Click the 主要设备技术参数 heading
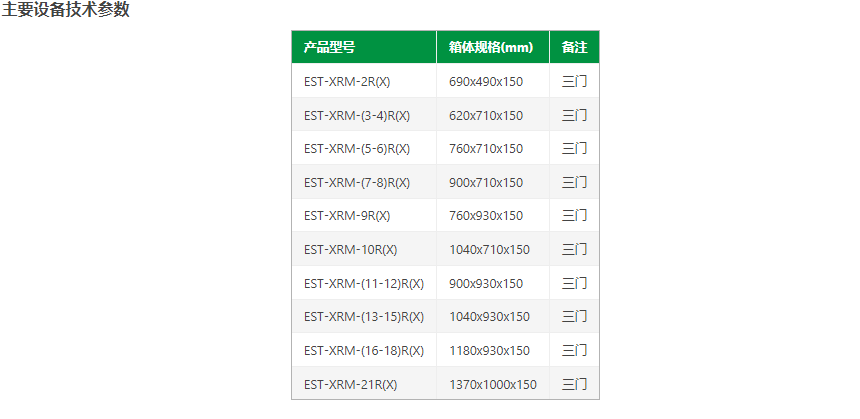The image size is (860, 419). coord(65,10)
